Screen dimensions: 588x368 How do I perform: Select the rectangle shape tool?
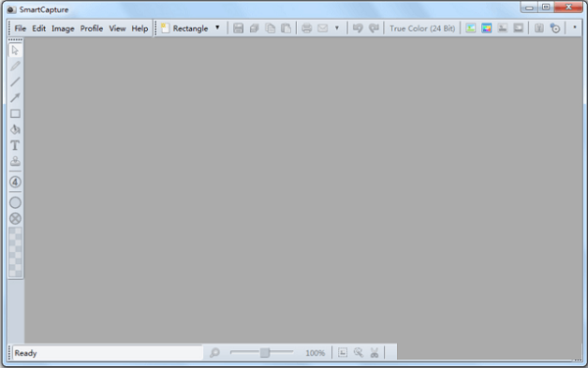15,114
